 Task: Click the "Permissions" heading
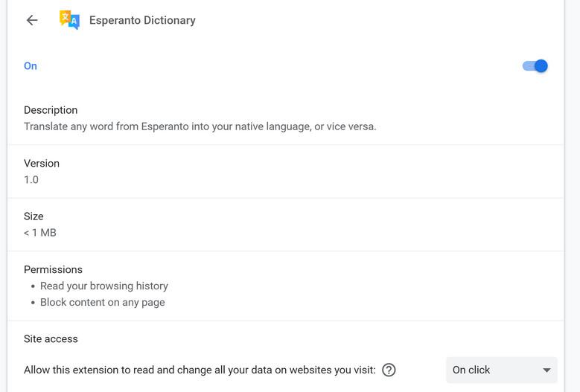tap(53, 269)
